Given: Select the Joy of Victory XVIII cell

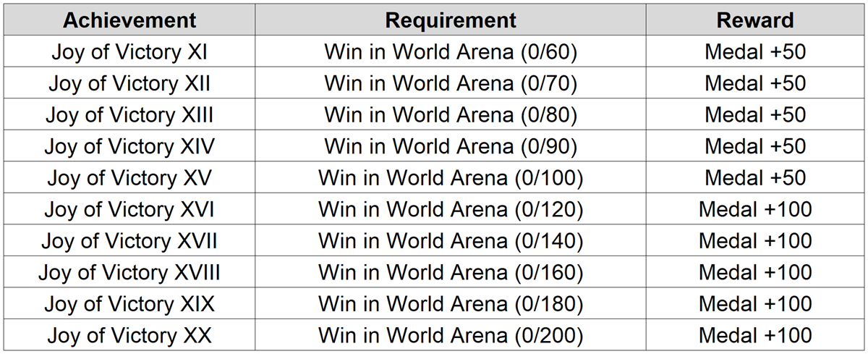Looking at the screenshot, I should point(129,273).
